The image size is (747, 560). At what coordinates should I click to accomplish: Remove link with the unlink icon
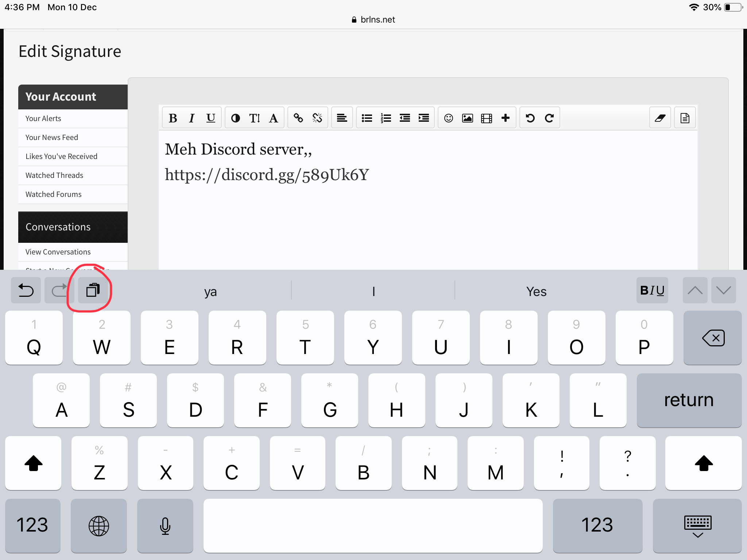click(x=317, y=118)
